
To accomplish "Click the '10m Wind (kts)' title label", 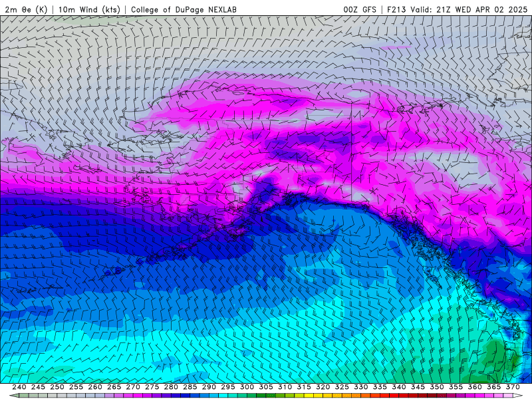I will tap(89, 9).
